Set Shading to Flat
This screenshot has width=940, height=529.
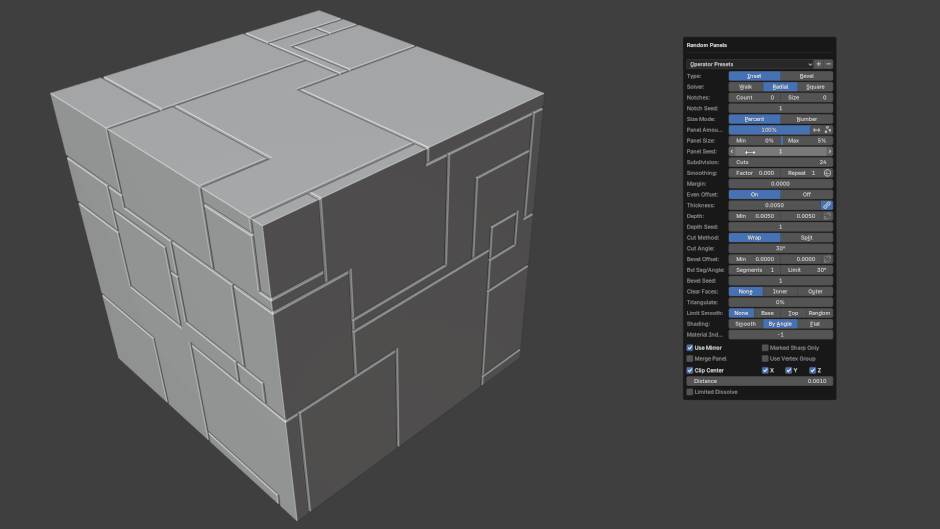click(x=815, y=324)
